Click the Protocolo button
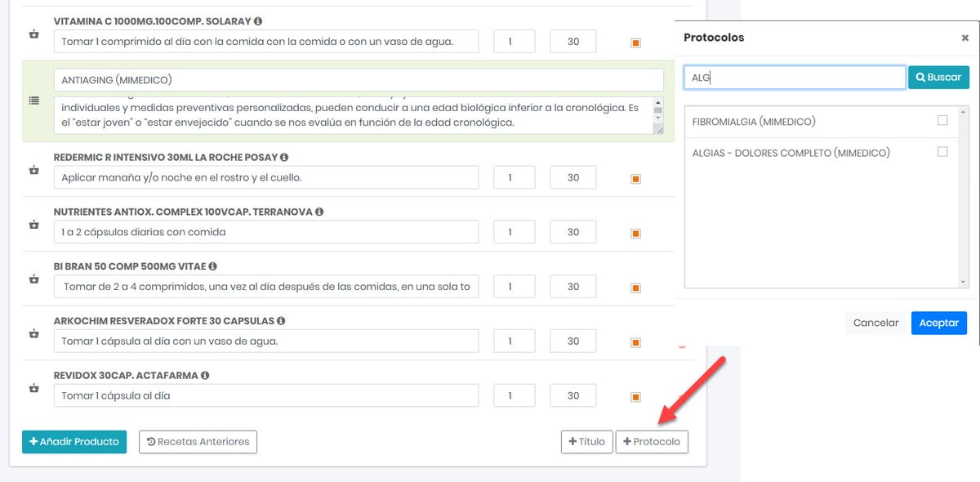This screenshot has width=980, height=482. pos(652,441)
